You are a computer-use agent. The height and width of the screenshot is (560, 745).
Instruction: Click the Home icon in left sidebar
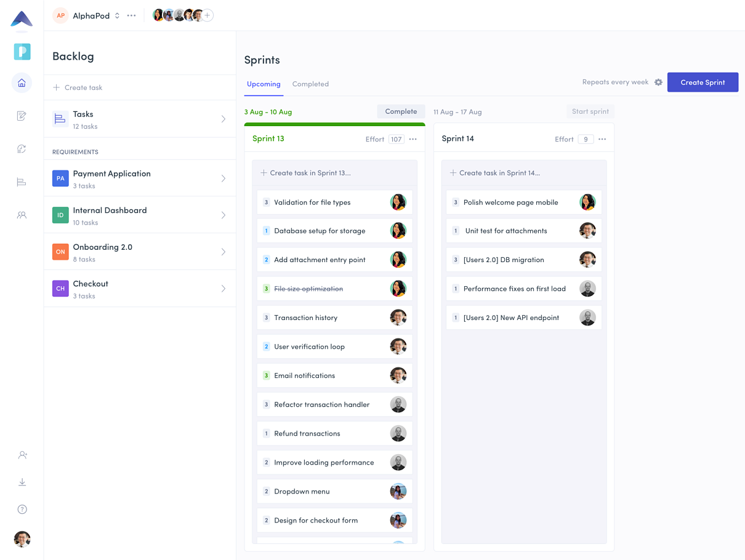(22, 83)
